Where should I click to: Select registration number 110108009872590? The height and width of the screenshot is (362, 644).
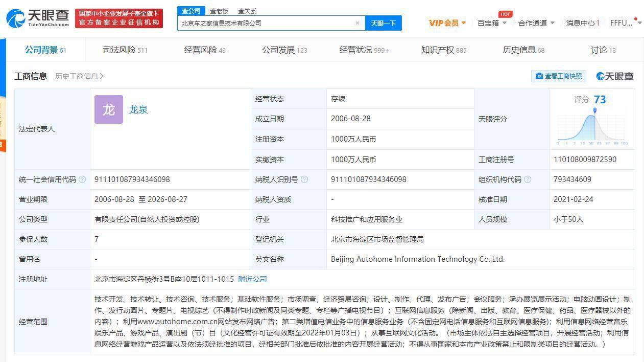585,160
